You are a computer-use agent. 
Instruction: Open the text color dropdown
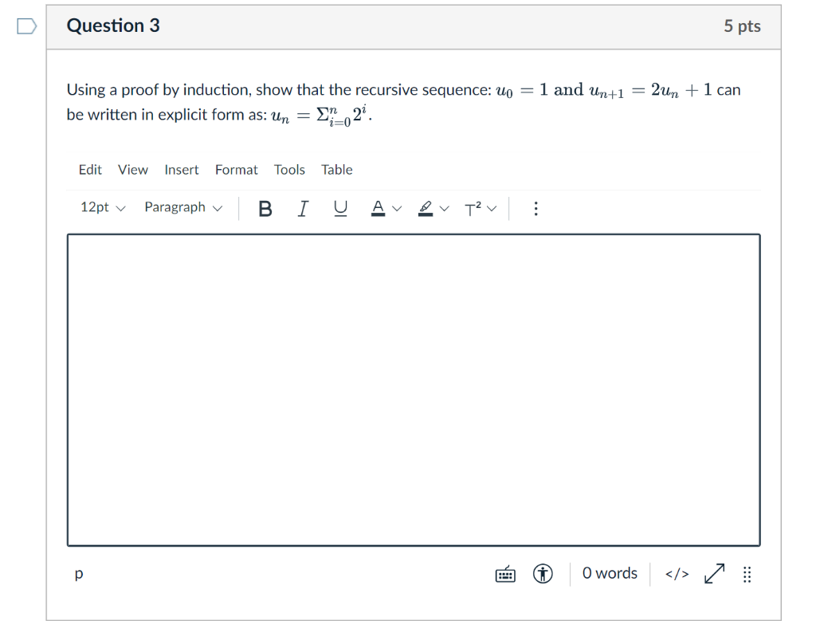(384, 208)
